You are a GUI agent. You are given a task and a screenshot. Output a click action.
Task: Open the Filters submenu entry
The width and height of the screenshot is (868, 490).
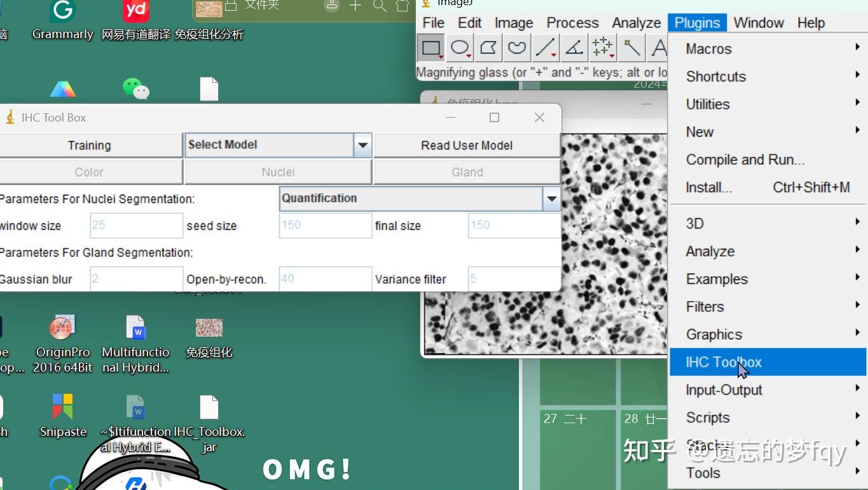pyautogui.click(x=768, y=307)
